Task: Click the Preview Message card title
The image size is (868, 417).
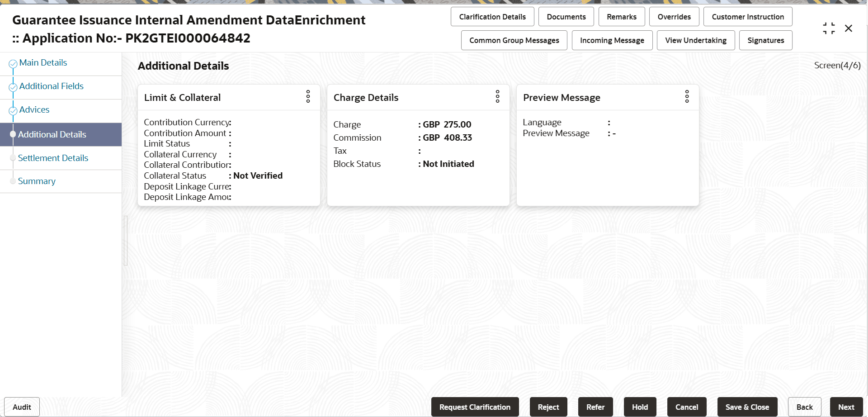Action: [561, 98]
